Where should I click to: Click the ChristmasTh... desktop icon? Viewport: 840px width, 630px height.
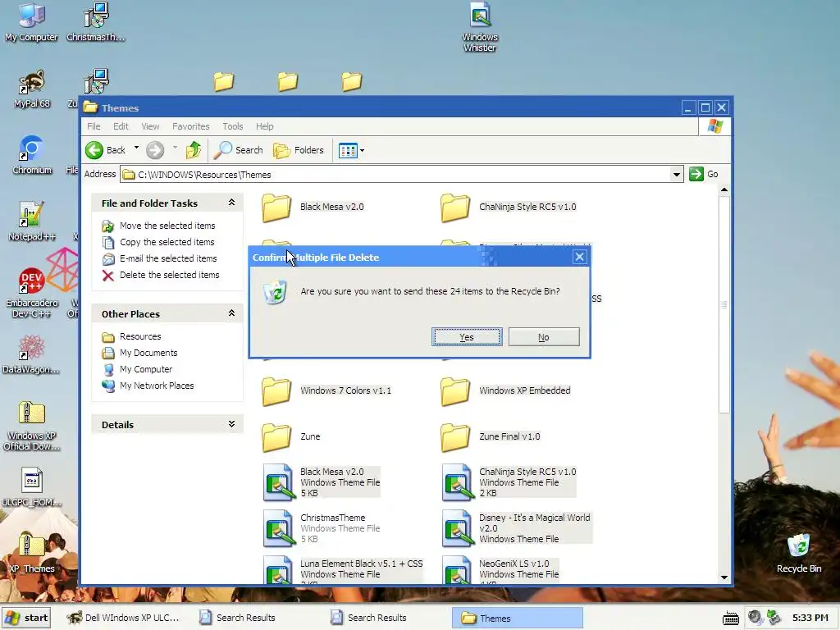pos(96,22)
